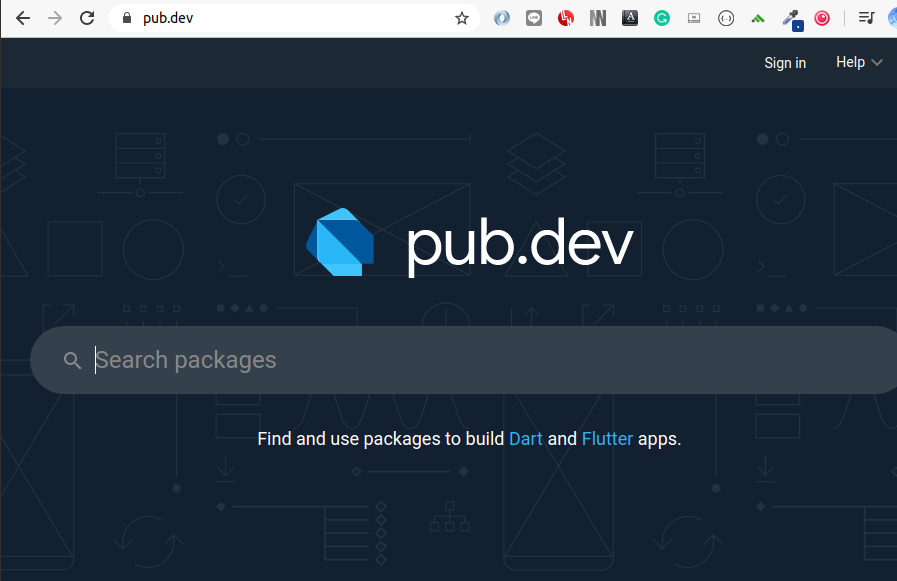The image size is (897, 581).
Task: Open the curly braces JSON extension icon
Action: [x=726, y=18]
